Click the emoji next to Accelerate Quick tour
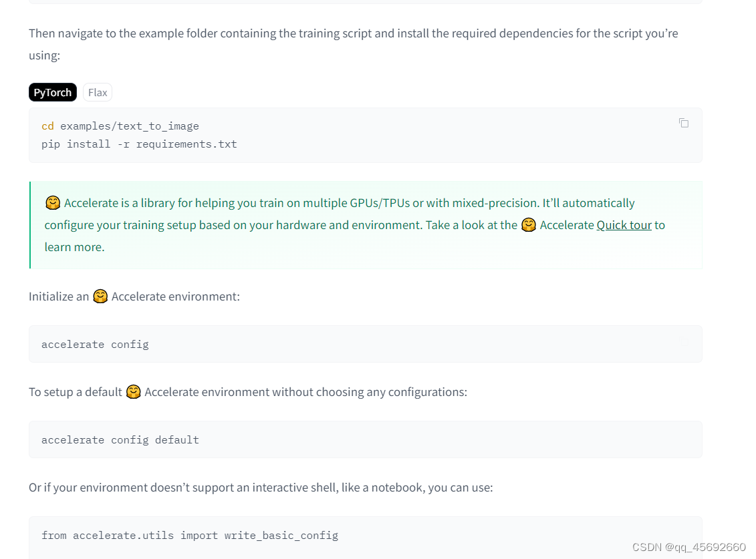The image size is (756, 559). pyautogui.click(x=529, y=225)
